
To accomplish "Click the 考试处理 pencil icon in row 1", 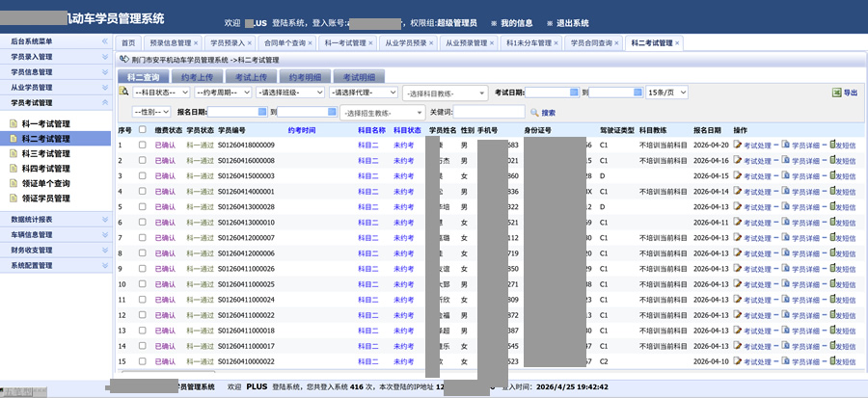I will point(738,146).
